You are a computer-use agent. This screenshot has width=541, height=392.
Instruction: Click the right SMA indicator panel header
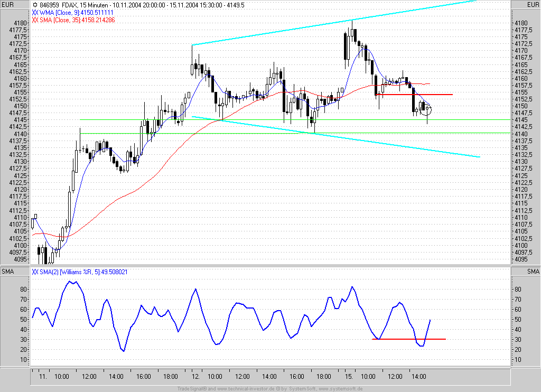pos(533,272)
